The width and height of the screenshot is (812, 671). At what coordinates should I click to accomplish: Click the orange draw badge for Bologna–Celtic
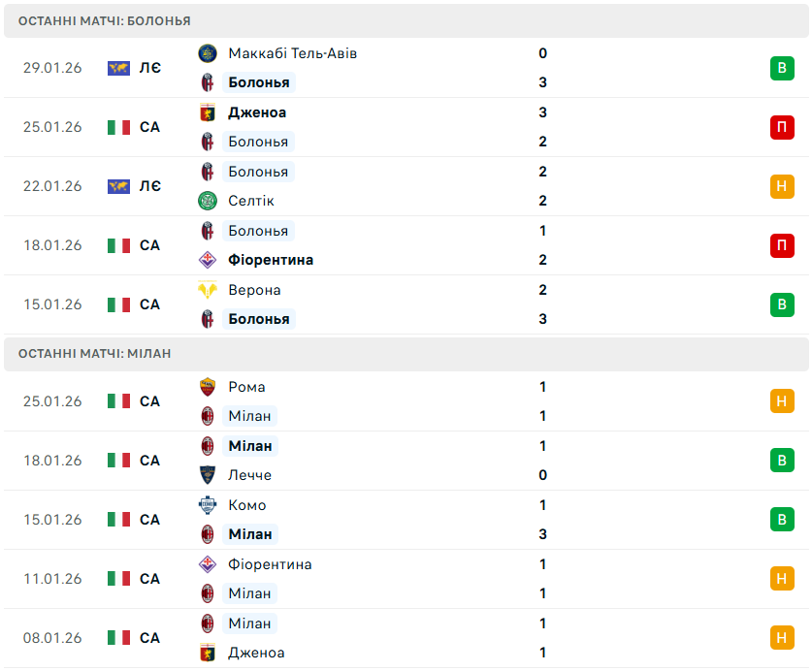[x=782, y=186]
